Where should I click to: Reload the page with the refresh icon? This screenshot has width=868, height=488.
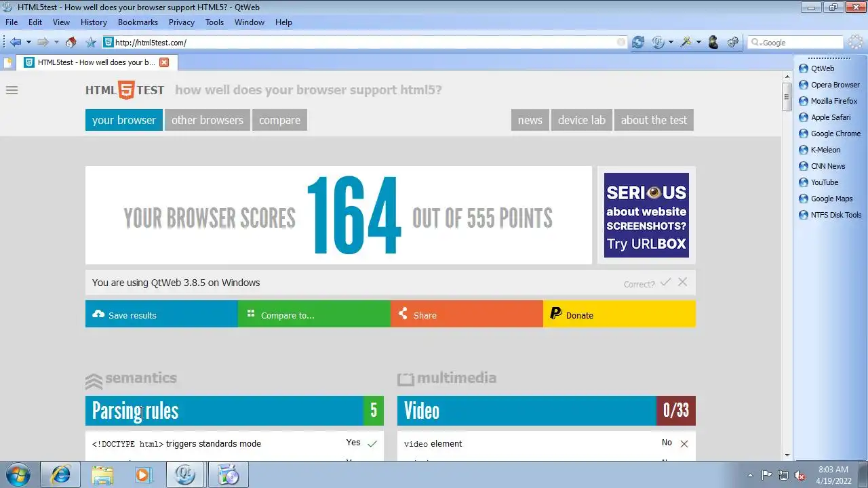[x=638, y=42]
